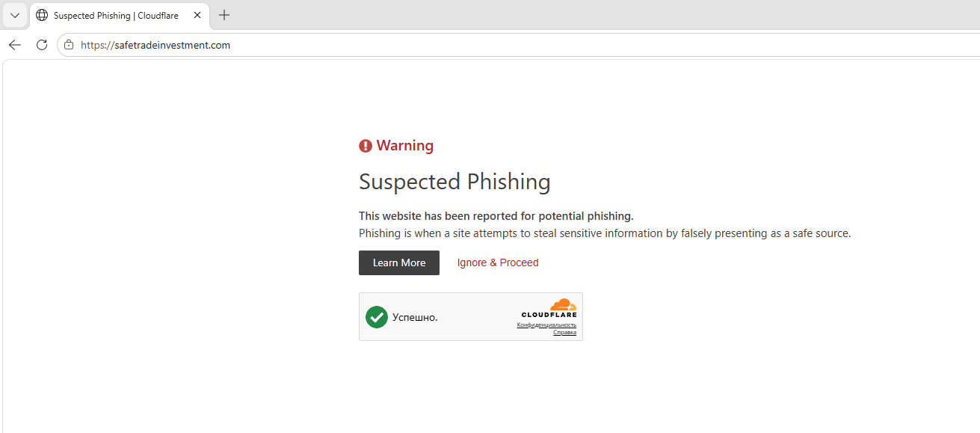Click the red Warning exclamation icon
Image resolution: width=980 pixels, height=433 pixels.
[x=366, y=146]
